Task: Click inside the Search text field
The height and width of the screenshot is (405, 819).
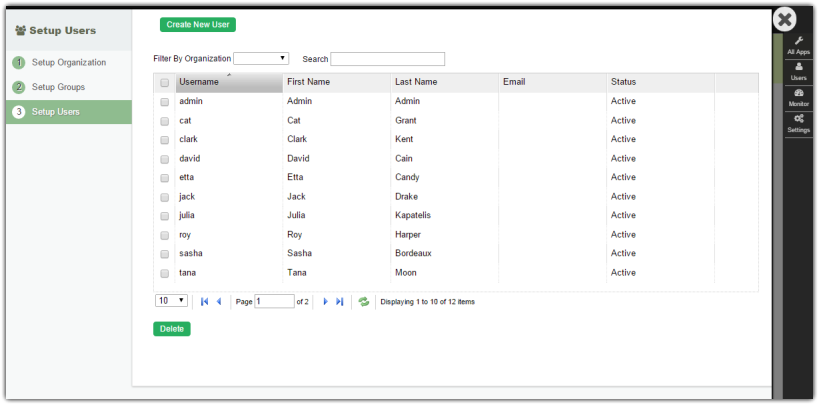Action: pyautogui.click(x=387, y=59)
